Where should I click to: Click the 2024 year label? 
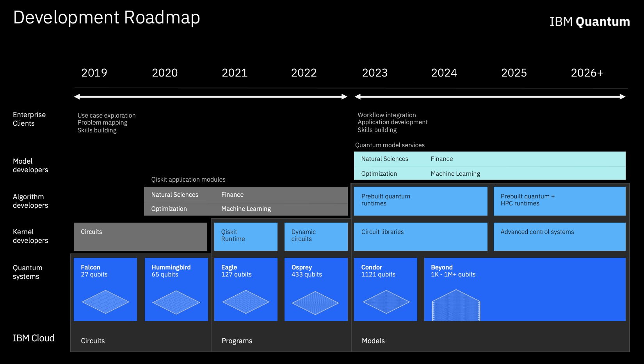coord(444,73)
